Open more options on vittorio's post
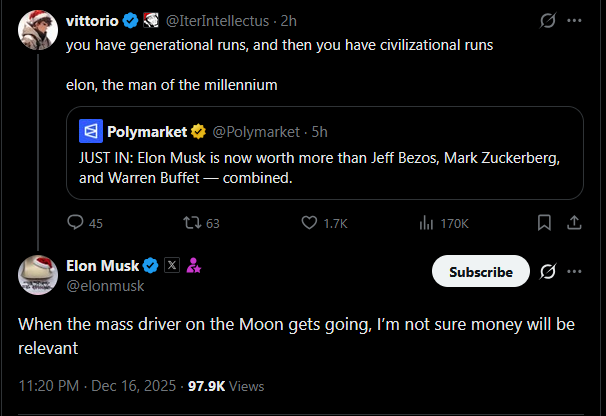The width and height of the screenshot is (606, 416). tap(575, 20)
